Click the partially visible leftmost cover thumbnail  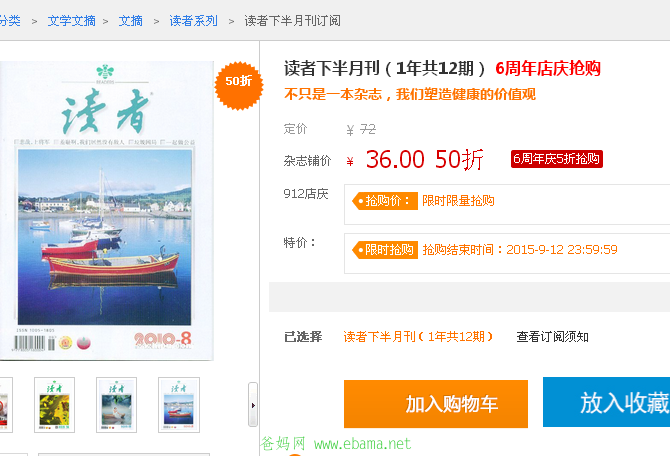pyautogui.click(x=6, y=405)
